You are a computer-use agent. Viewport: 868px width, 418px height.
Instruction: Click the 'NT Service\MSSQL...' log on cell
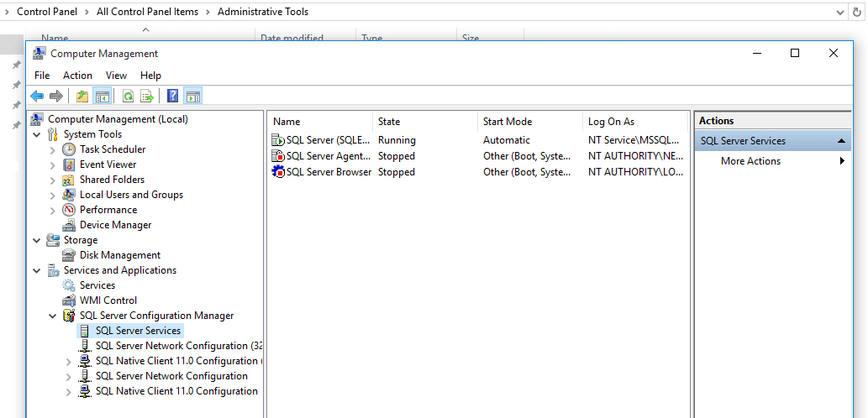point(635,140)
